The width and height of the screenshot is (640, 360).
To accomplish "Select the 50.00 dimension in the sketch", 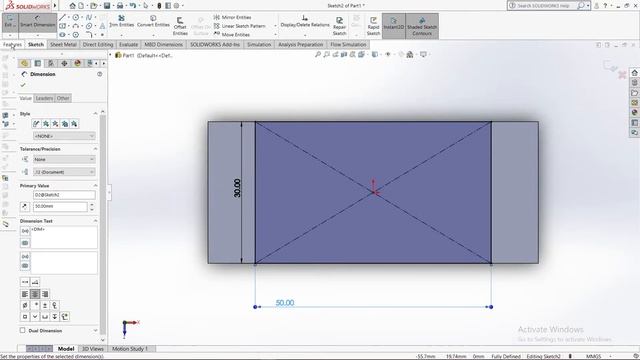I will point(285,303).
